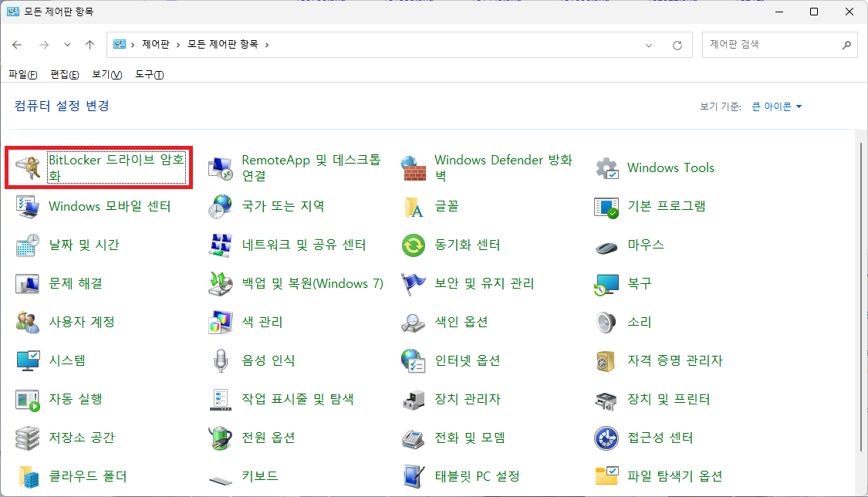
Task: Open the 네트워크 및 공유 센터 icon
Action: [x=221, y=245]
